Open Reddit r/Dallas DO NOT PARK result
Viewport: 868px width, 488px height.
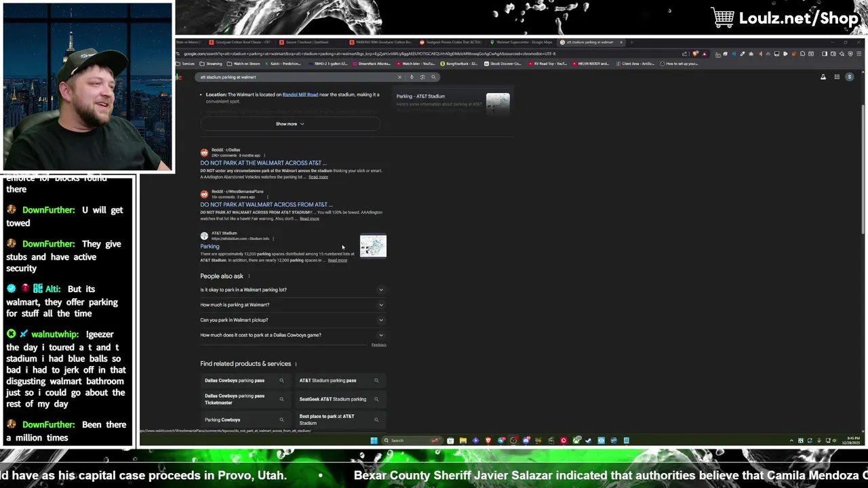(263, 163)
